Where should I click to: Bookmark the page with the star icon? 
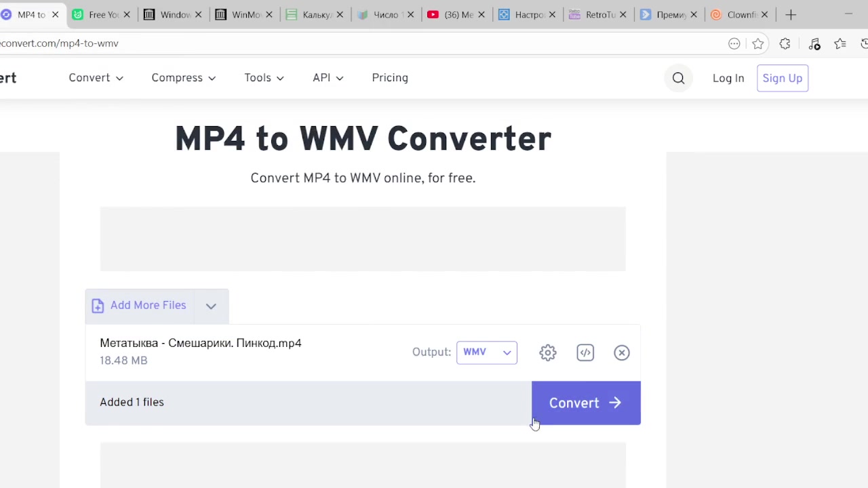coord(758,43)
